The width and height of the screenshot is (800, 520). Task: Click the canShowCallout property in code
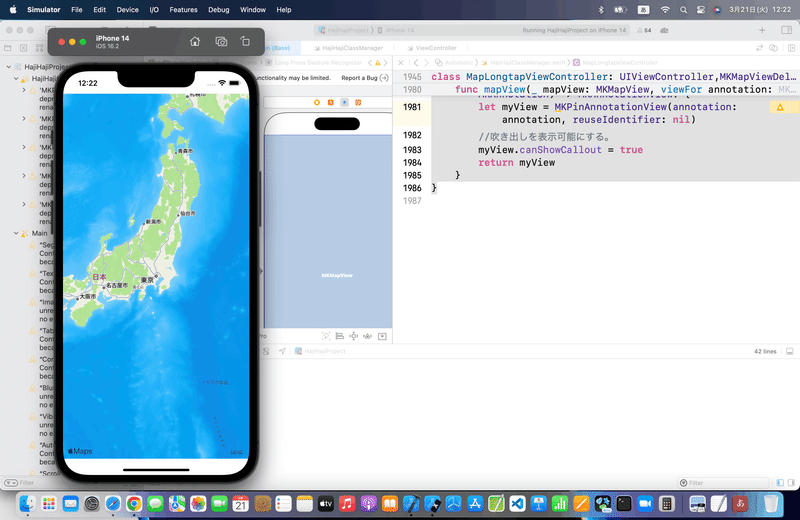[560, 150]
